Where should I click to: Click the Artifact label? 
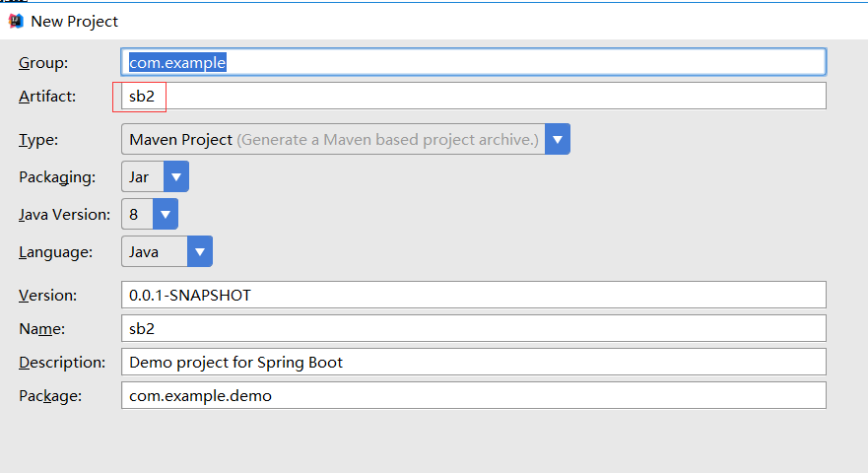click(47, 97)
